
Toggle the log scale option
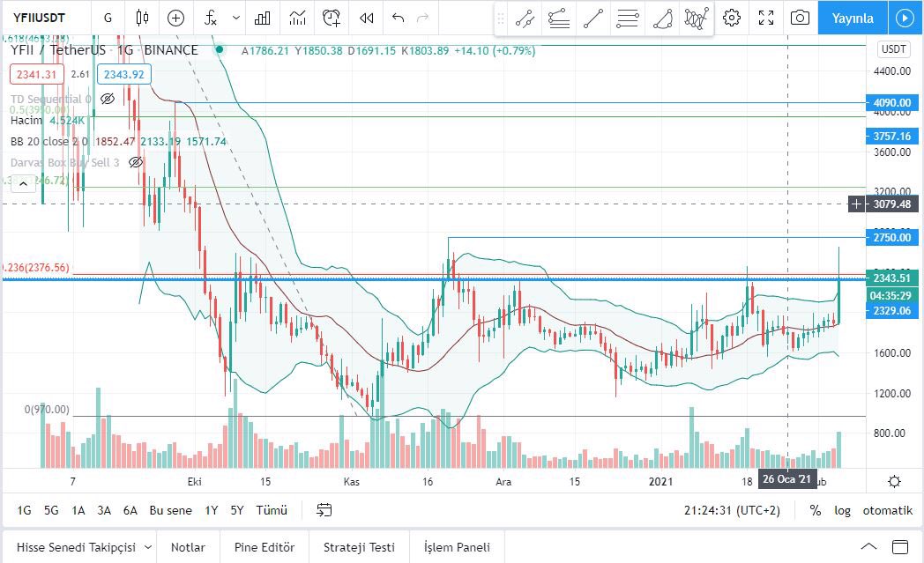click(x=842, y=510)
